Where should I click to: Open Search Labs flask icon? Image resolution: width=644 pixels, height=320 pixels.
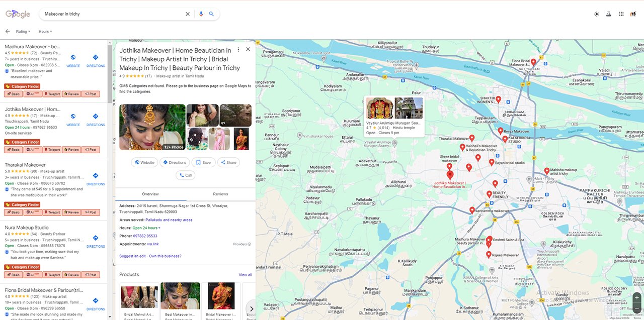608,14
